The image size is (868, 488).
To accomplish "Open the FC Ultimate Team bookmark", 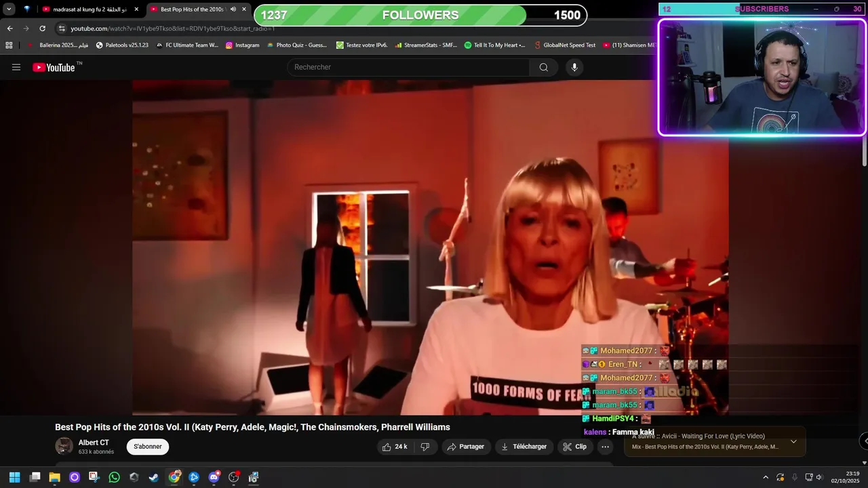I will (x=187, y=45).
